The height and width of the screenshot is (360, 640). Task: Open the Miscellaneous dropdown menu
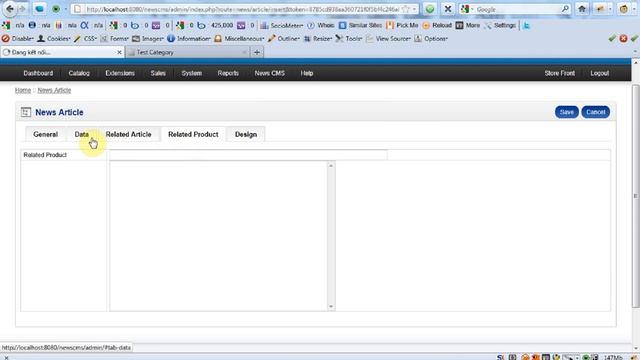point(239,38)
